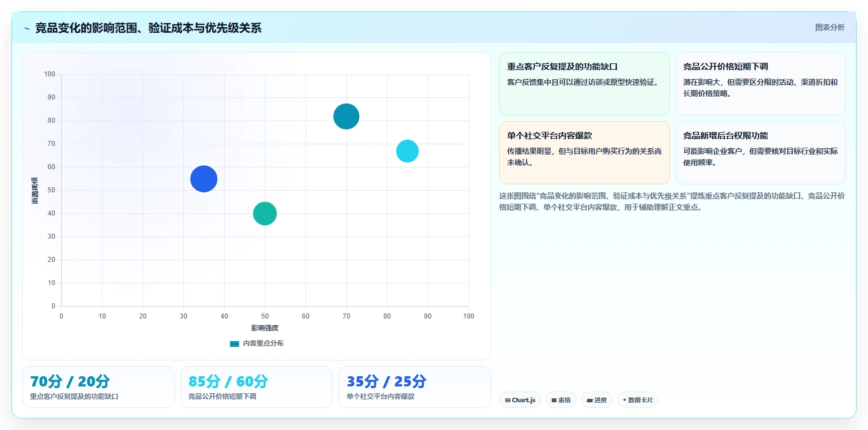
Task: Click 重点客户反复提及的功能缺口 label under 70分
Action: [74, 397]
